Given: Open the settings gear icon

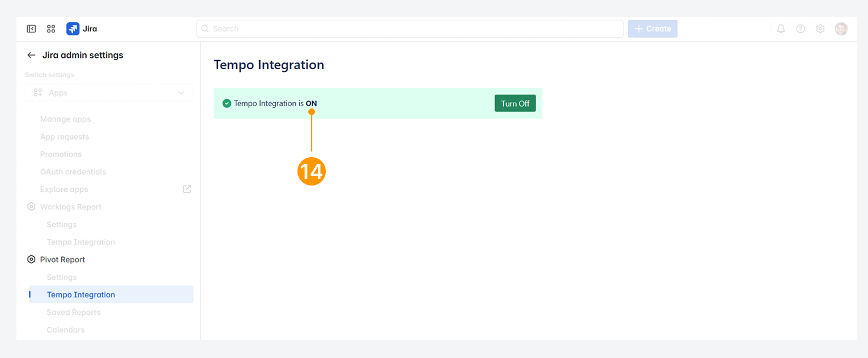Looking at the screenshot, I should coord(820,29).
